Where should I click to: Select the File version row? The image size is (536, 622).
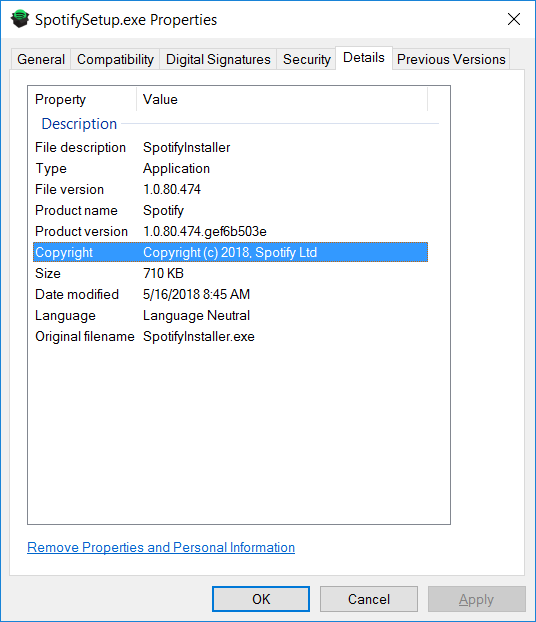click(x=231, y=190)
